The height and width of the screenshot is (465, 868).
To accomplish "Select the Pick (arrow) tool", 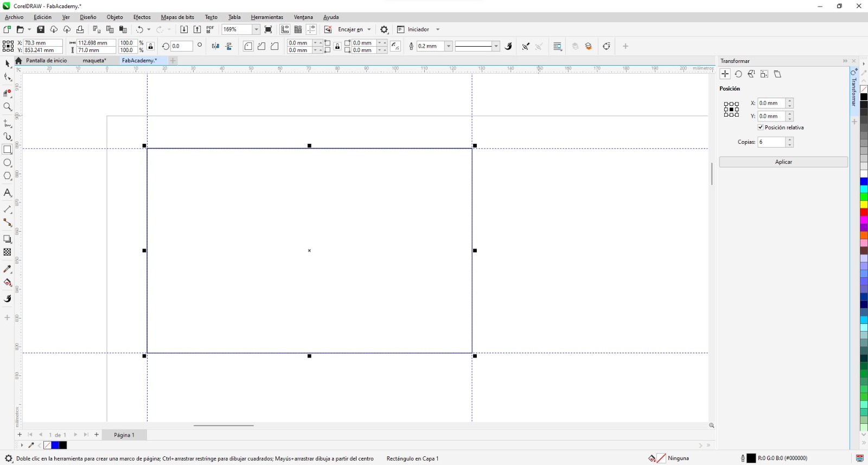I will pyautogui.click(x=7, y=64).
